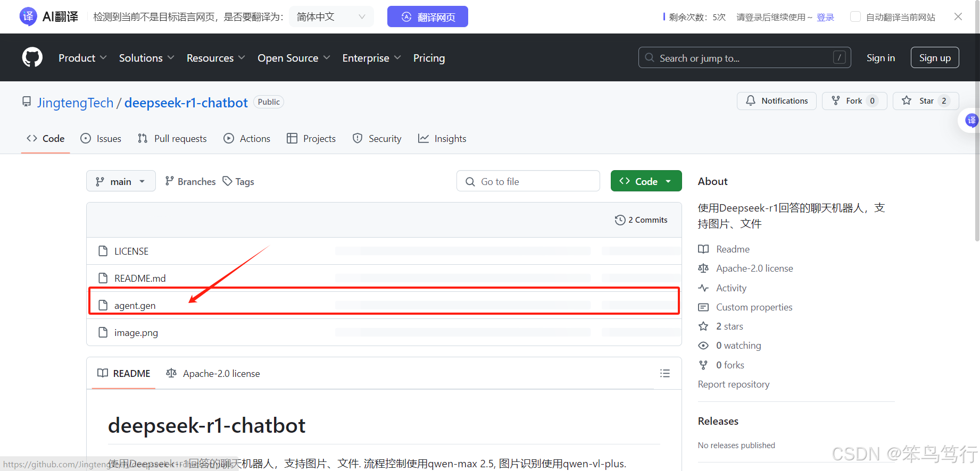
Task: Switch to the Issues tab
Action: click(x=101, y=139)
